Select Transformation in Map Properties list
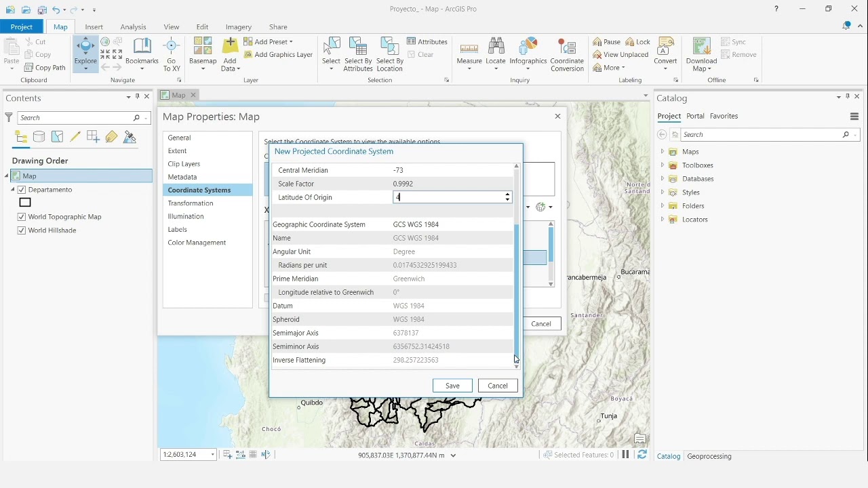This screenshot has height=488, width=868. (191, 203)
